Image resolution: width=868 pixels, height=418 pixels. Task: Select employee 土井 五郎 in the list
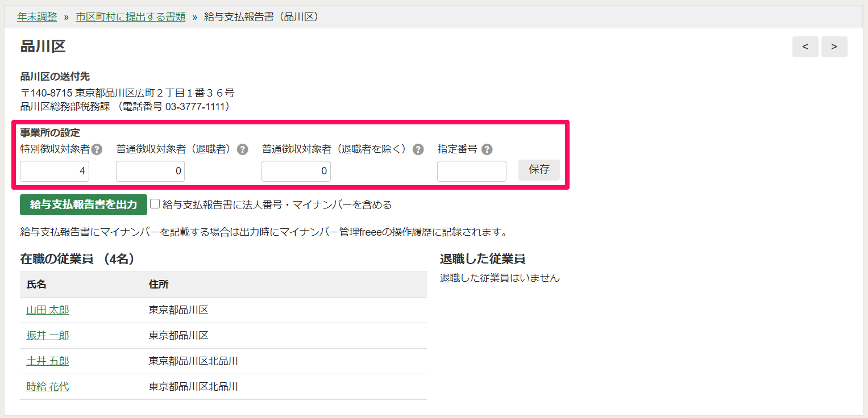(48, 361)
